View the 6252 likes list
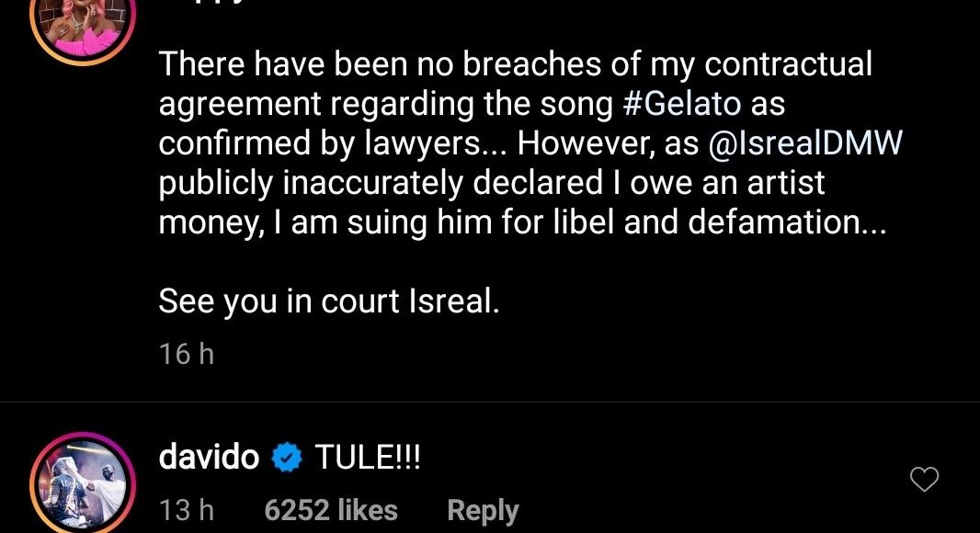This screenshot has height=533, width=980. pyautogui.click(x=331, y=510)
